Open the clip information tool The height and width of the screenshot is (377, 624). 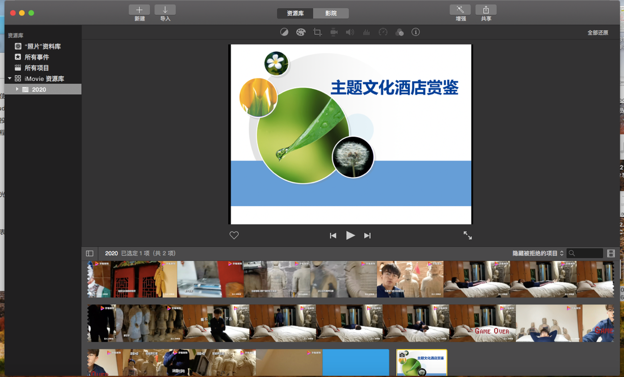coord(415,32)
